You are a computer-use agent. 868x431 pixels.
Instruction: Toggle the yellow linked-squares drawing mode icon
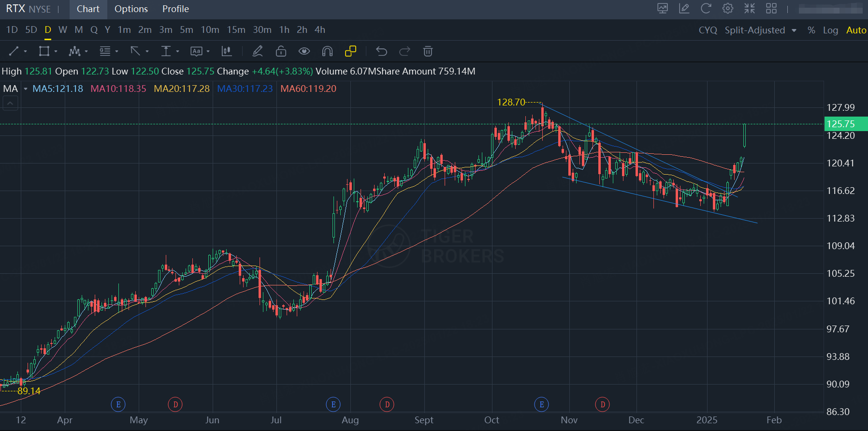pyautogui.click(x=350, y=51)
